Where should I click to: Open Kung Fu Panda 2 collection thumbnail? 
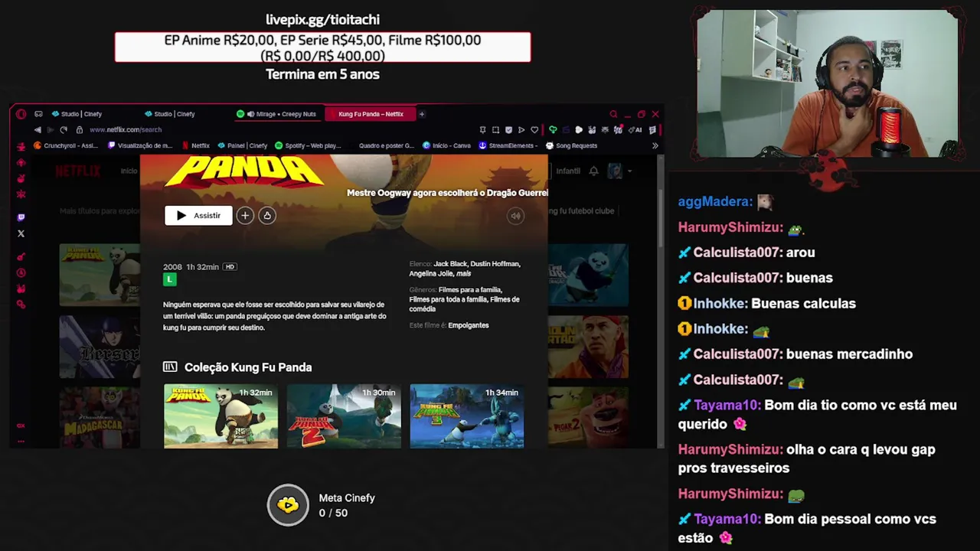click(344, 416)
